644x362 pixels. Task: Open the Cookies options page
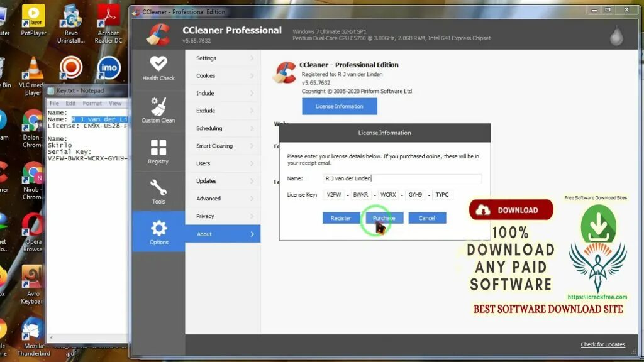click(x=223, y=76)
